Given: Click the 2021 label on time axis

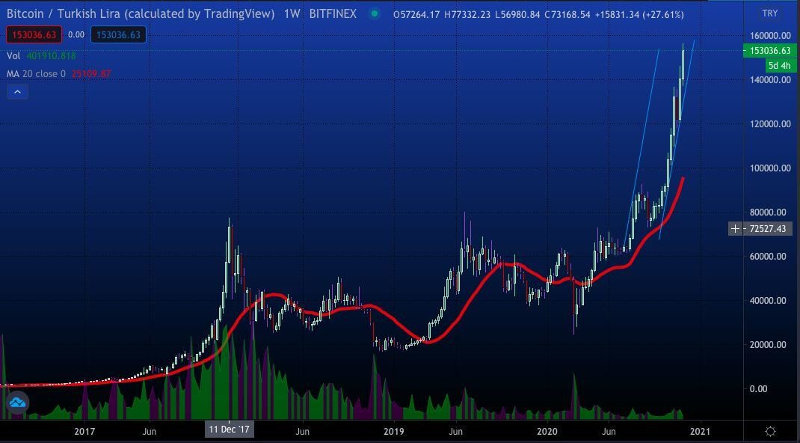Looking at the screenshot, I should click(699, 432).
